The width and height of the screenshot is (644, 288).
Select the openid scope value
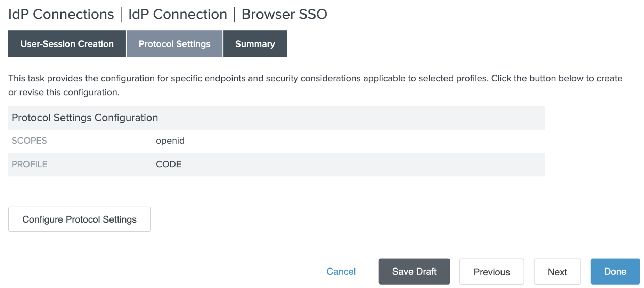(170, 141)
